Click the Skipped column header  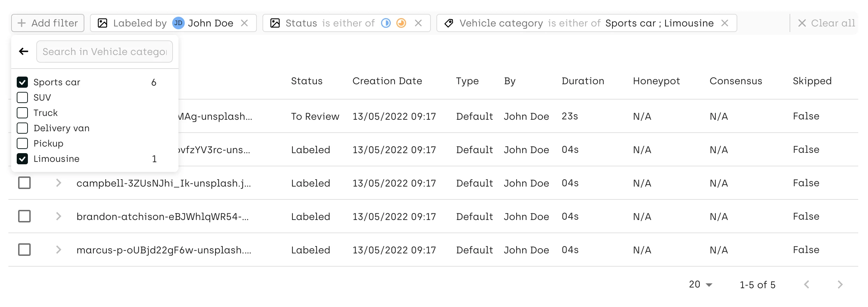[812, 81]
